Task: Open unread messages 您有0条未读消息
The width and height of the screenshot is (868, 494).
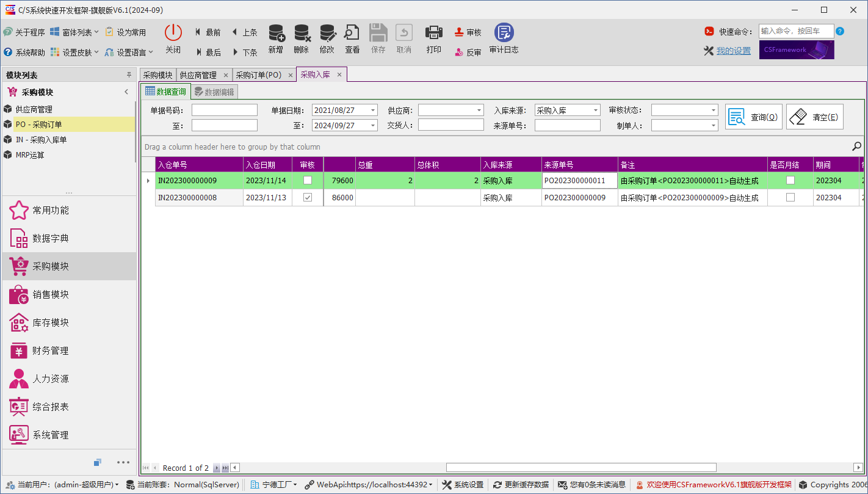Action: click(591, 485)
